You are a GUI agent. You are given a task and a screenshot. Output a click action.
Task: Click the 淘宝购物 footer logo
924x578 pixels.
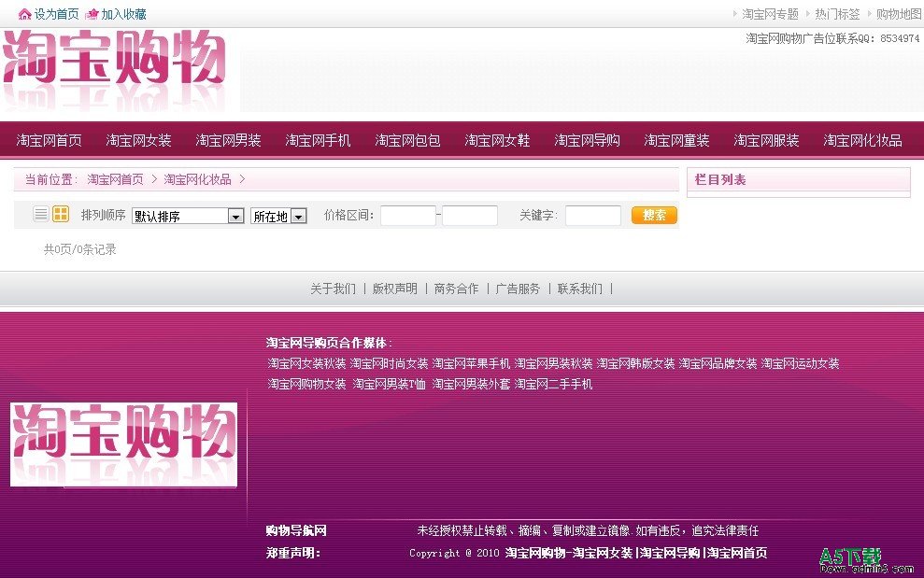click(123, 444)
